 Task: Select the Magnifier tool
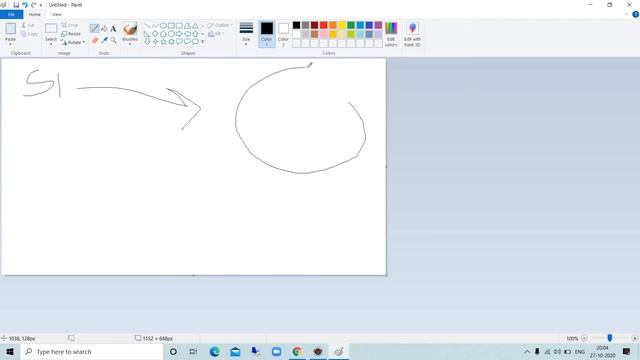click(x=113, y=40)
